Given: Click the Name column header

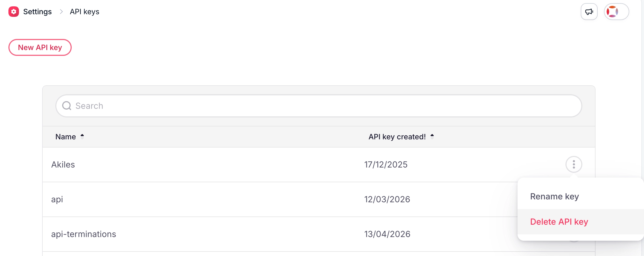Looking at the screenshot, I should pyautogui.click(x=66, y=137).
